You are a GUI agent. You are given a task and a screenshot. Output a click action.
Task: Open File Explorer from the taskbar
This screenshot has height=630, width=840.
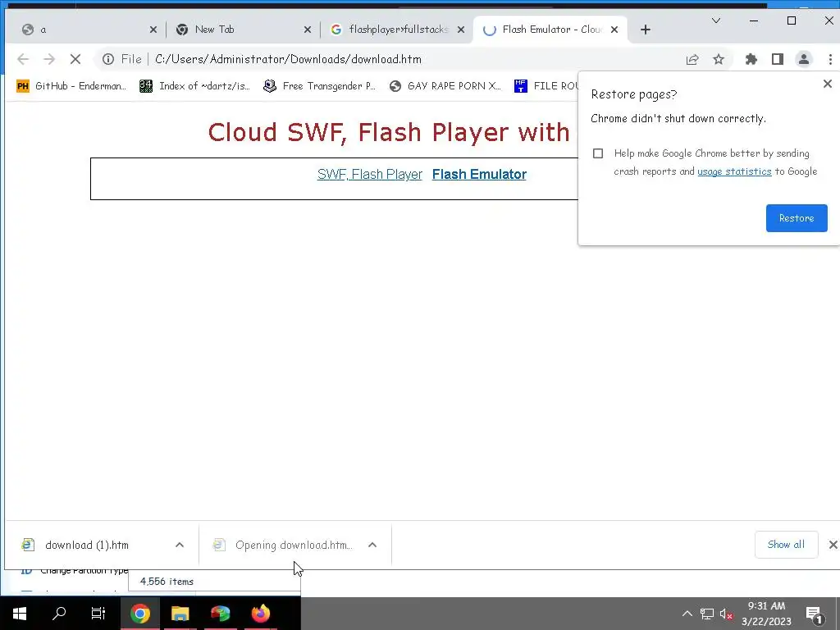pos(180,614)
